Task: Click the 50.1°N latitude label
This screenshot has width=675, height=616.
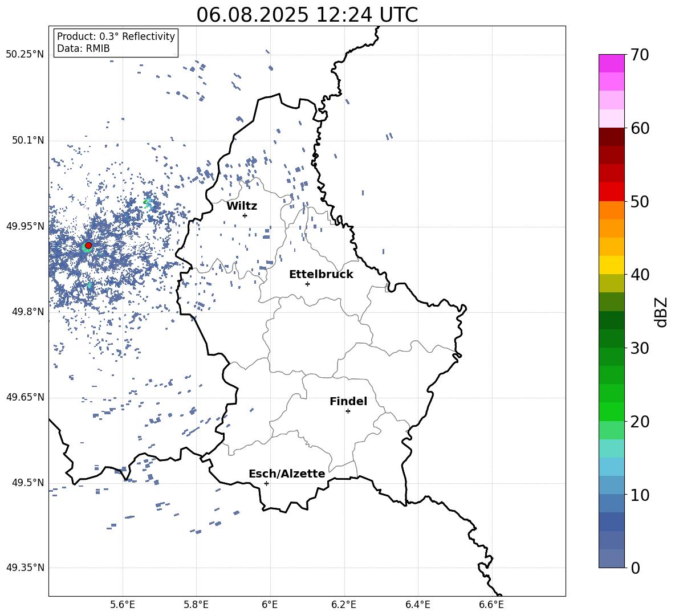Action: click(x=28, y=141)
